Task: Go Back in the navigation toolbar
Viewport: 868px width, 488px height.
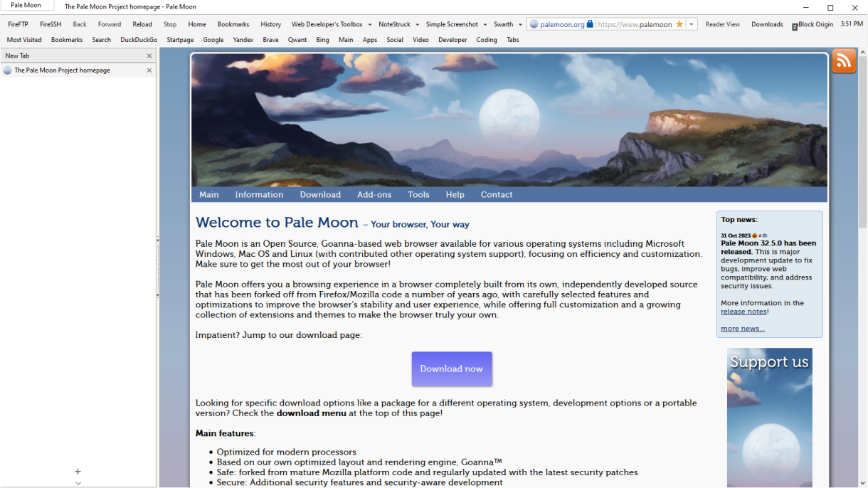Action: click(x=80, y=24)
